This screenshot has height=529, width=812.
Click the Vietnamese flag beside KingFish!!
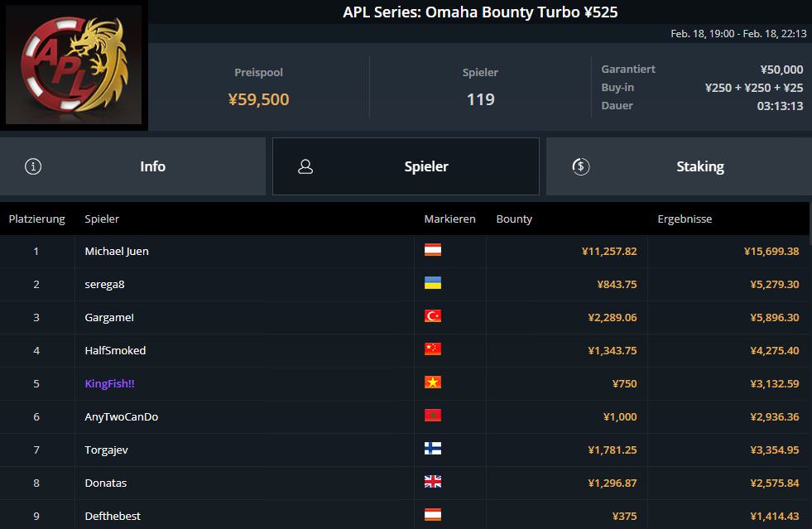pos(432,382)
